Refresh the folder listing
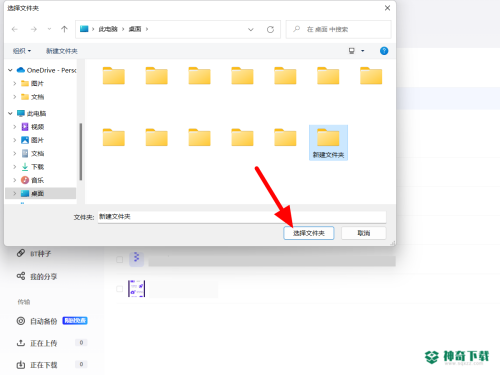The height and width of the screenshot is (375, 500). [270, 30]
